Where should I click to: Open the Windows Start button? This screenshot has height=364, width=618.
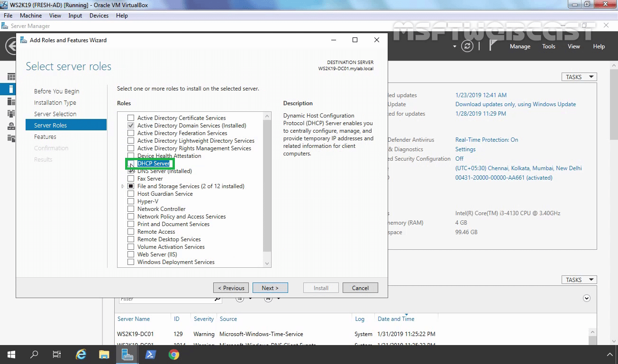click(11, 355)
